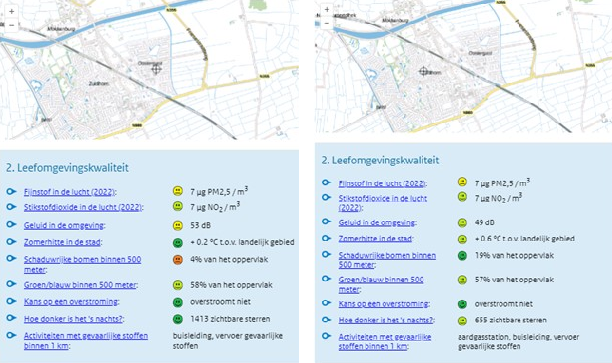The height and width of the screenshot is (363, 612).
Task: Click the smiley beside 655 zichtbare sterren
Action: (x=462, y=320)
